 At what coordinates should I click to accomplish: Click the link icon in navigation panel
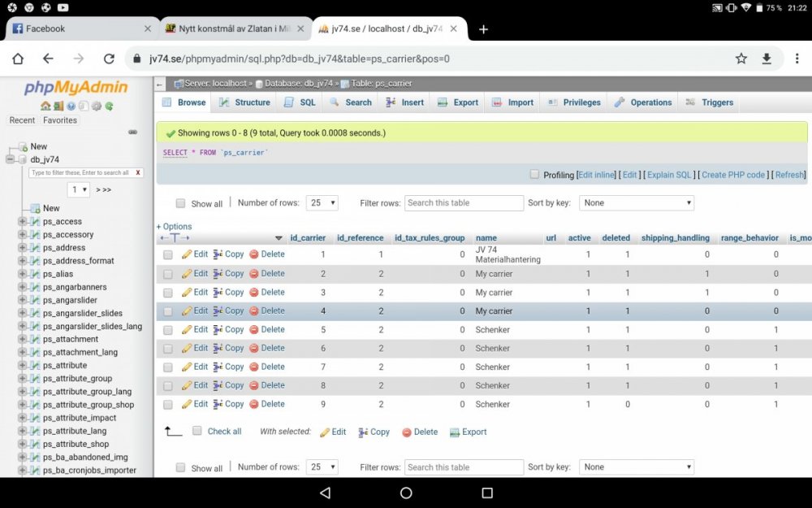133,132
